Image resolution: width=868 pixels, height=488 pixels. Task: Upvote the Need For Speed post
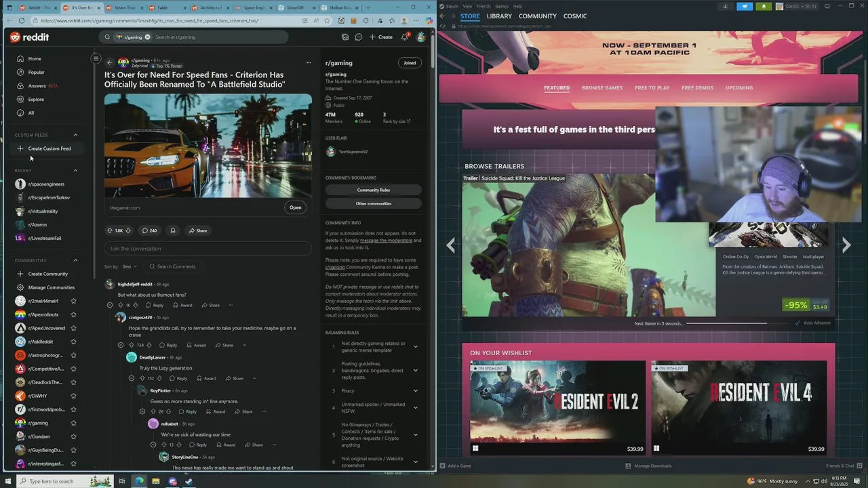click(x=110, y=230)
